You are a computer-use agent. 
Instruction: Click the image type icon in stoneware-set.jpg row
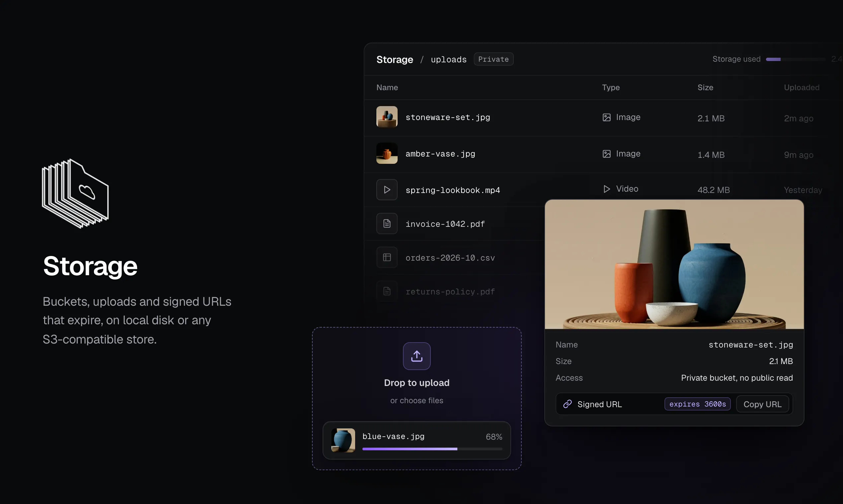pyautogui.click(x=607, y=117)
